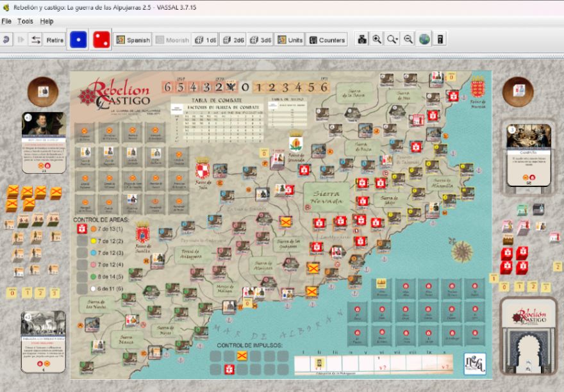Image resolution: width=564 pixels, height=392 pixels.
Task: Select the Cuadrilla card on right side
Action: pos(528,156)
